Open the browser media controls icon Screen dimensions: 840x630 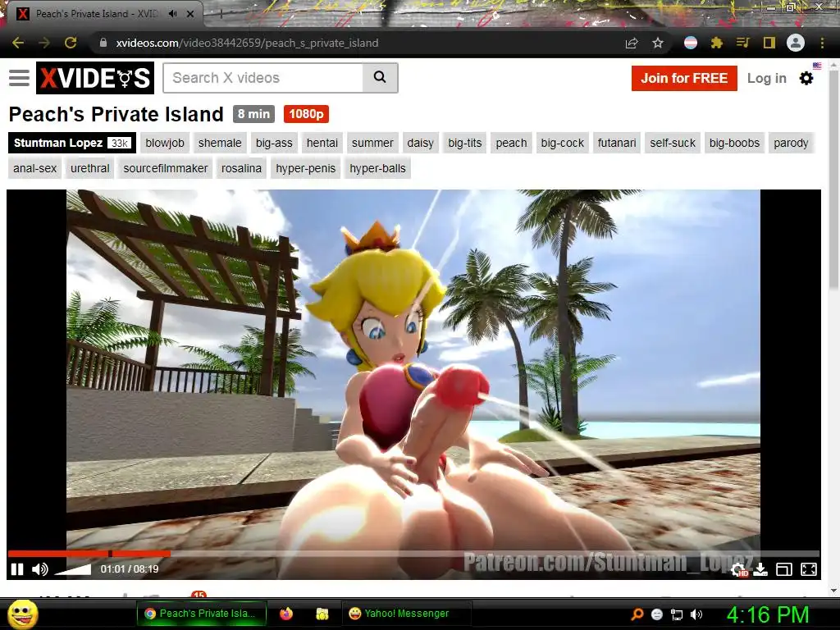[x=742, y=43]
